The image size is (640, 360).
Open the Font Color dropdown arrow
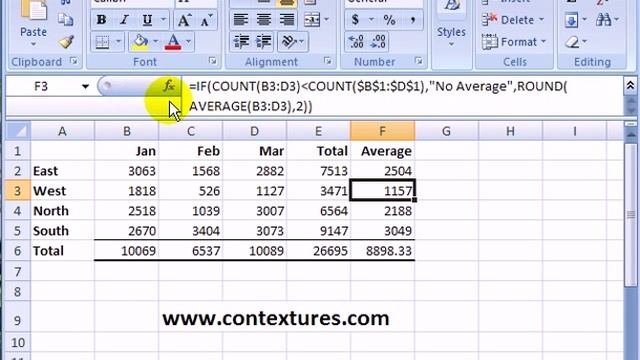(x=188, y=42)
